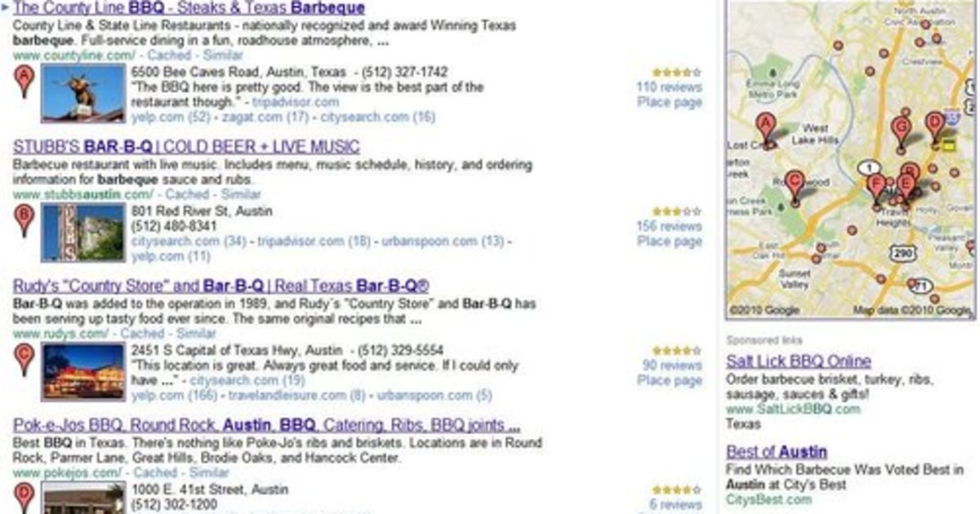This screenshot has width=980, height=514.
Task: Open citysearch.com (34) reviews link
Action: (189, 241)
